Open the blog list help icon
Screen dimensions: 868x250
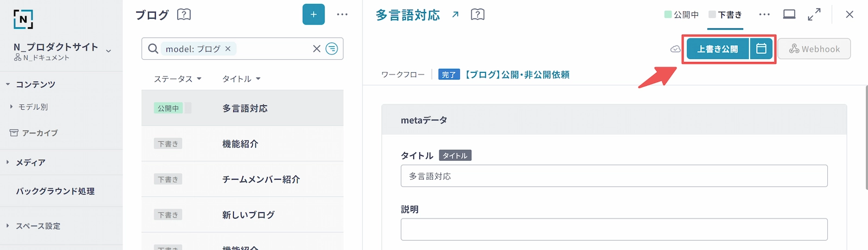[184, 15]
